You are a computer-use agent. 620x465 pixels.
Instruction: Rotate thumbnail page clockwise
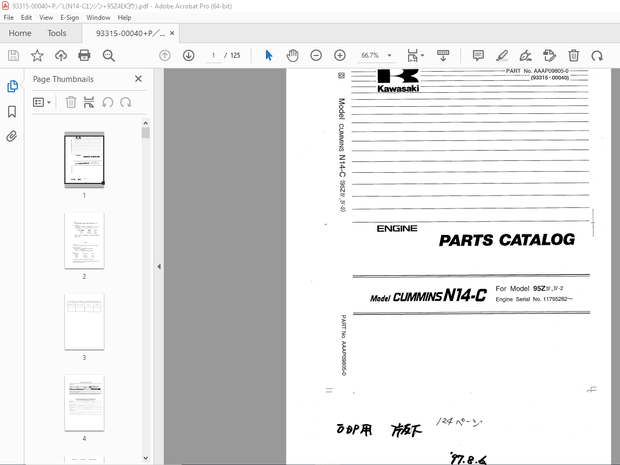click(126, 102)
